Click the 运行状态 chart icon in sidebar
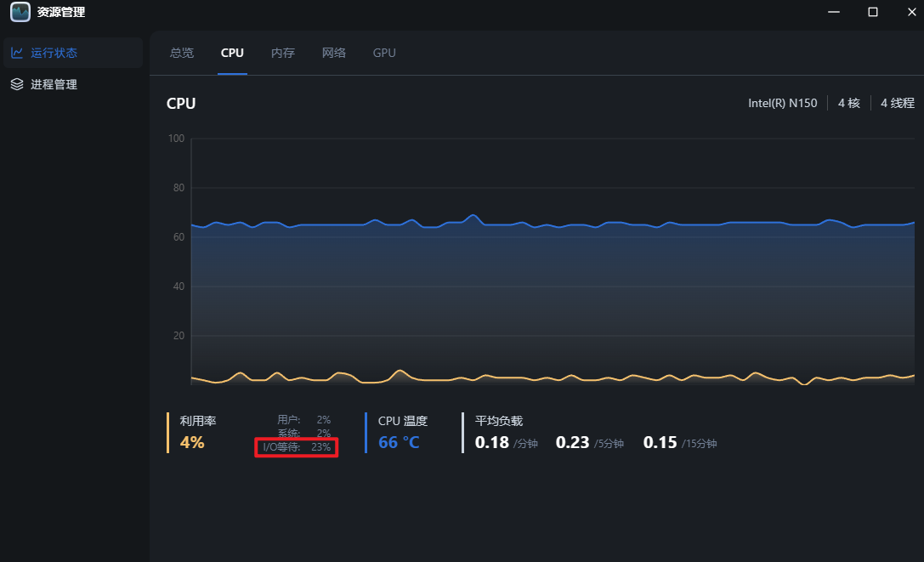 click(x=17, y=53)
